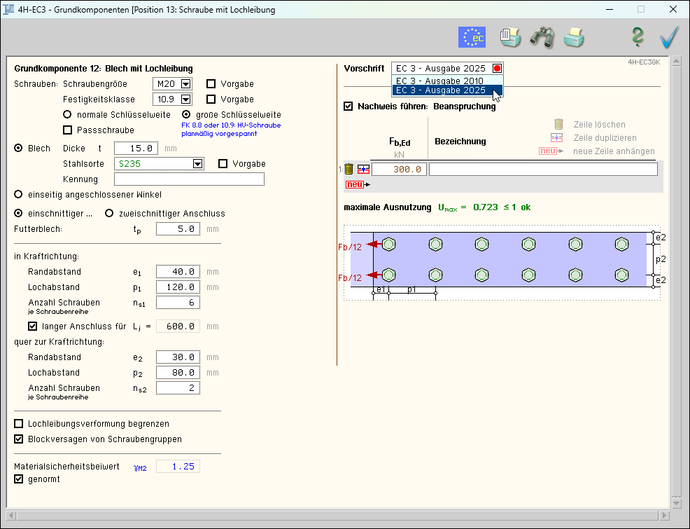Click the printer icon in toolbar
The height and width of the screenshot is (529, 690).
click(x=574, y=38)
